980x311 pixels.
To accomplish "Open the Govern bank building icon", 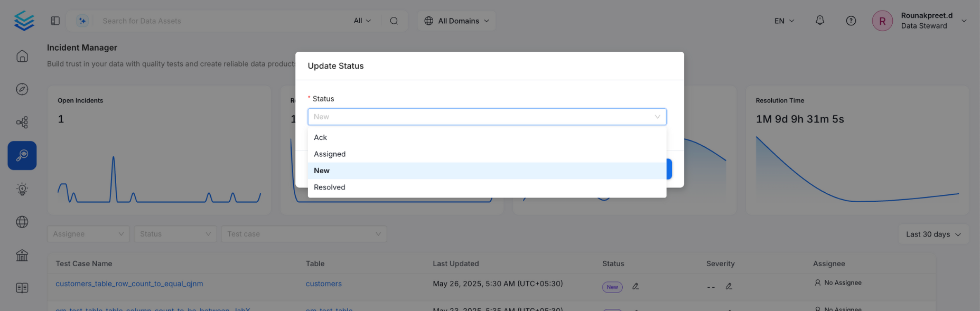I will pos(22,256).
